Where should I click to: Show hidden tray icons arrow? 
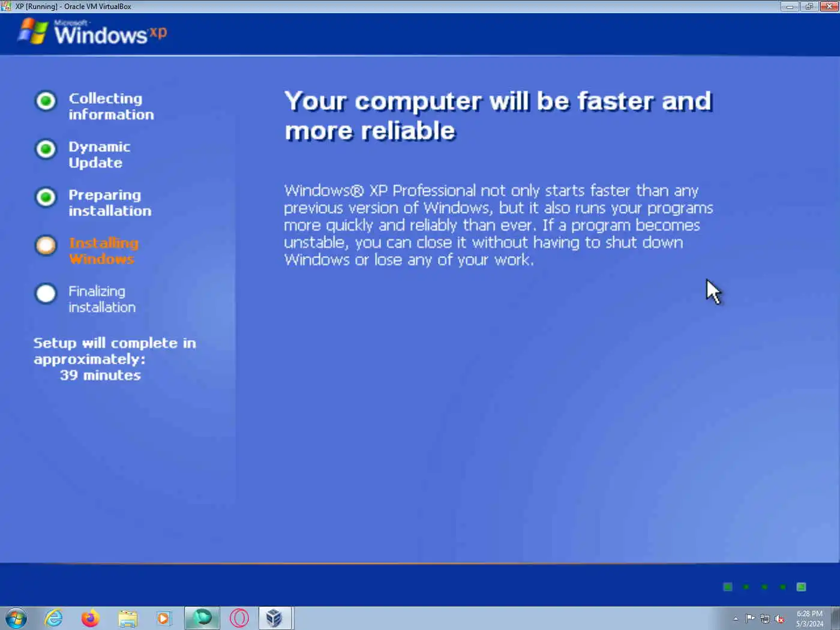[x=736, y=619]
